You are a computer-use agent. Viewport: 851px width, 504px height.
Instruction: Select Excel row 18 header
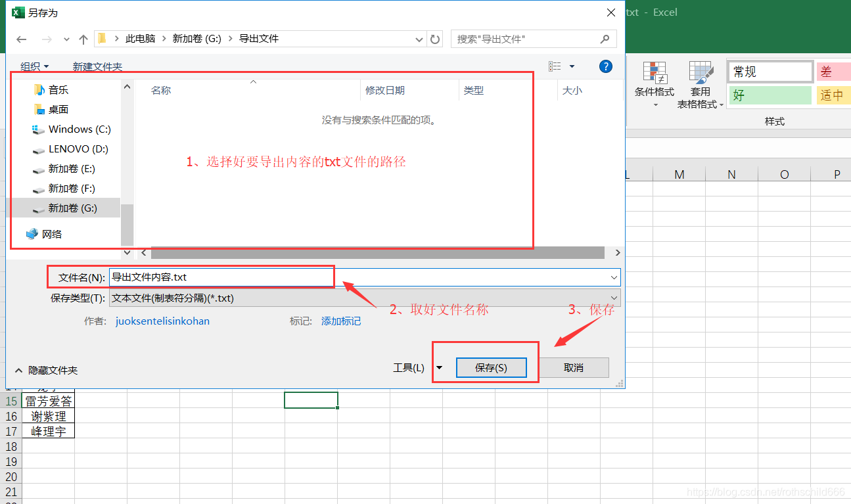coord(11,447)
